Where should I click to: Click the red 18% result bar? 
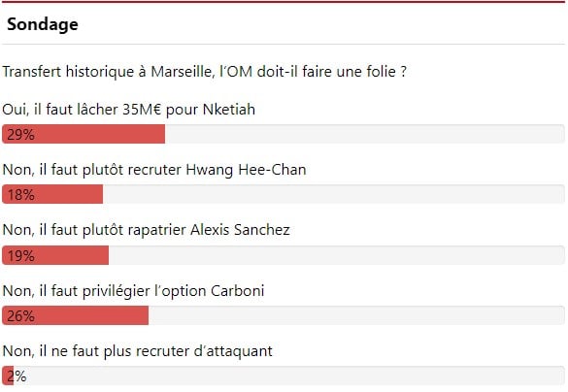coord(52,194)
